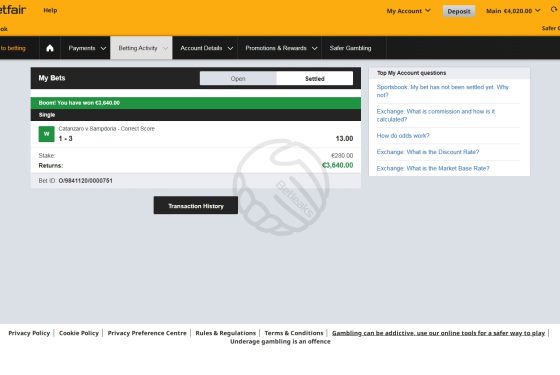
Task: Open the Cookie Policy footer link
Action: [79, 333]
